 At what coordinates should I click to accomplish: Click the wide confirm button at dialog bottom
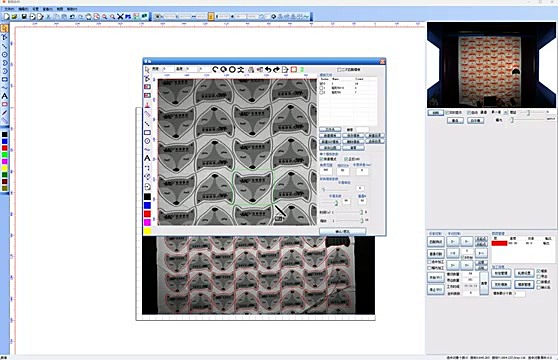tap(342, 231)
